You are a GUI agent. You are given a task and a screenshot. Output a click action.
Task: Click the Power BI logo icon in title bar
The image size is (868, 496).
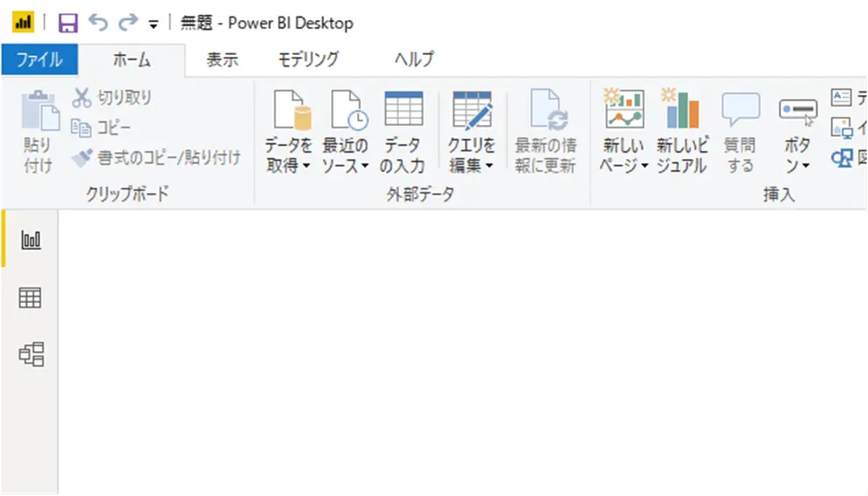pyautogui.click(x=23, y=23)
